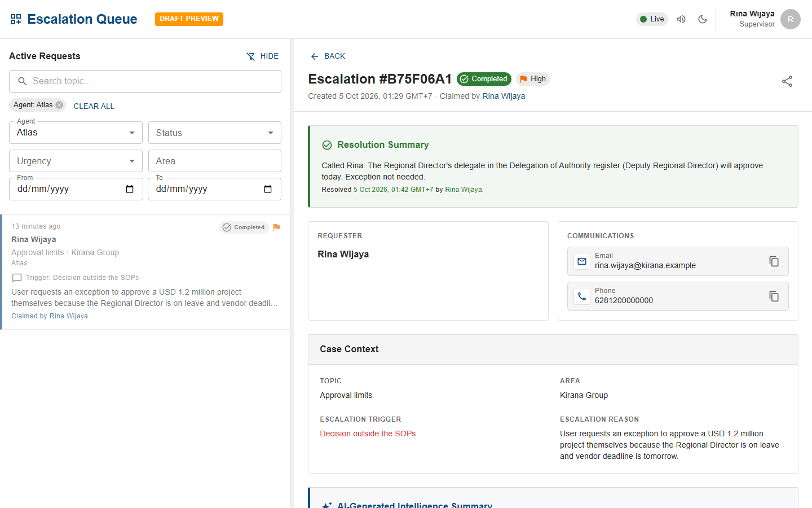This screenshot has width=812, height=508.
Task: Open the Rina Wijaya profile avatar
Action: click(x=791, y=19)
